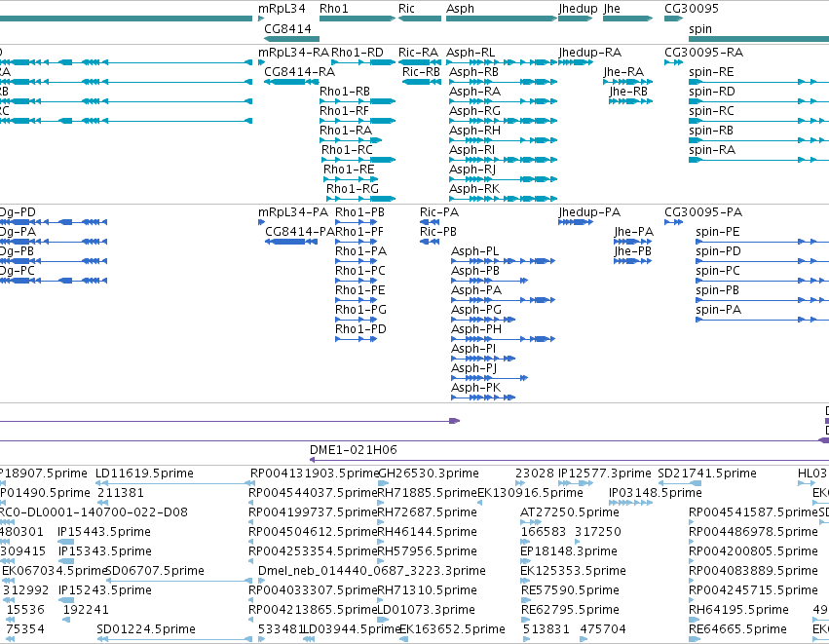
Task: Open the SD01224.5prime EST label
Action: (x=146, y=629)
